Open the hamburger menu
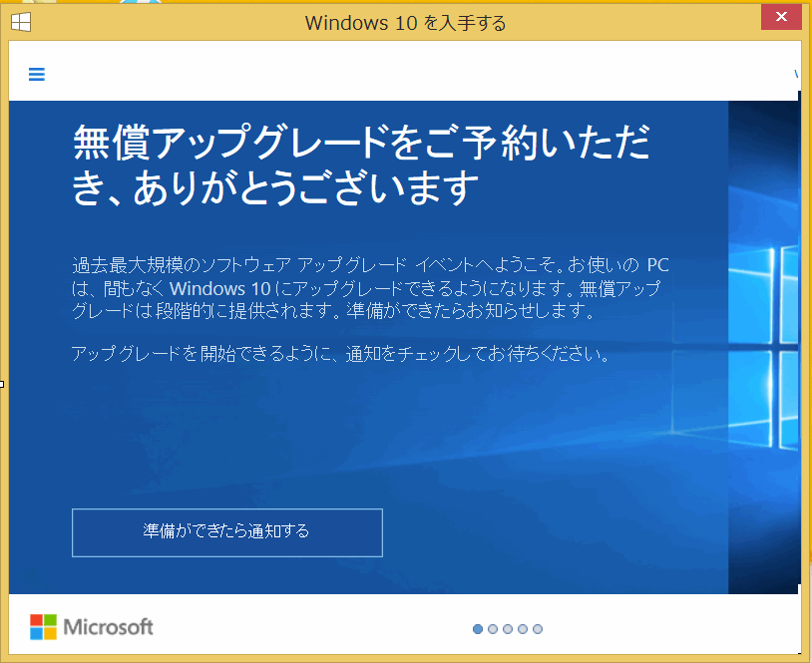 (x=37, y=74)
